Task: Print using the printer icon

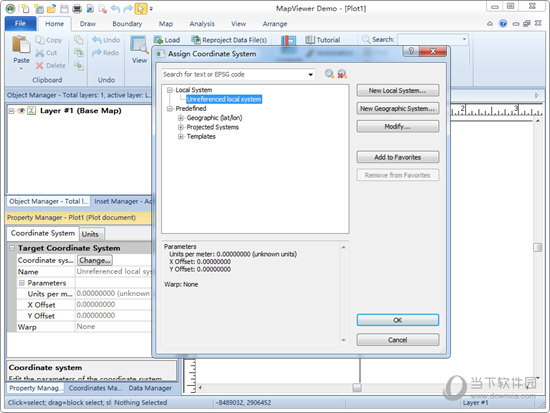Action: pyautogui.click(x=77, y=8)
